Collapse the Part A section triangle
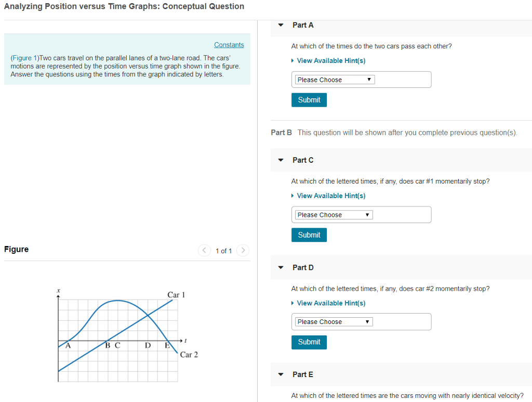 click(x=280, y=24)
